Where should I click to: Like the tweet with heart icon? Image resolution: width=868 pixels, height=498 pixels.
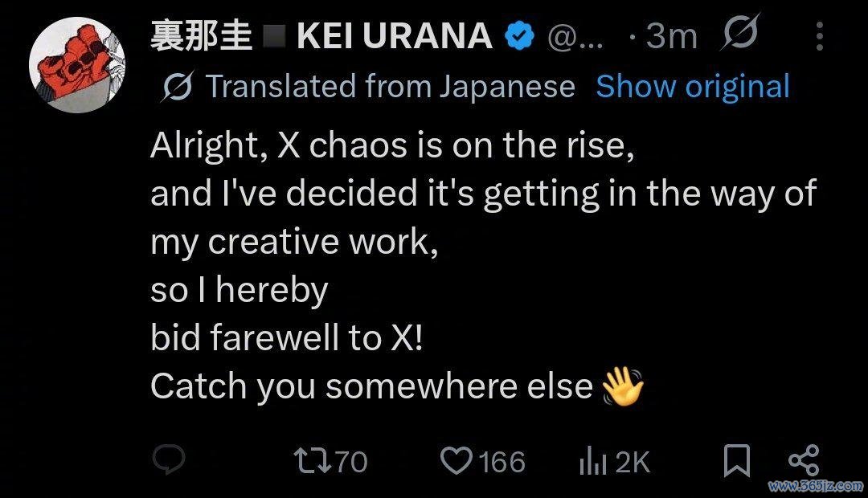tap(457, 461)
